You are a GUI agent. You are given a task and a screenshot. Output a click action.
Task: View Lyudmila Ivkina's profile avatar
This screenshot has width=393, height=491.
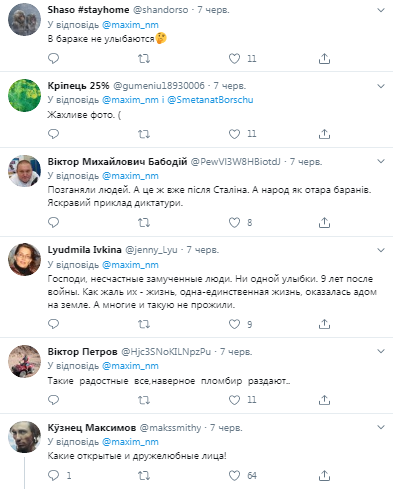tap(24, 259)
